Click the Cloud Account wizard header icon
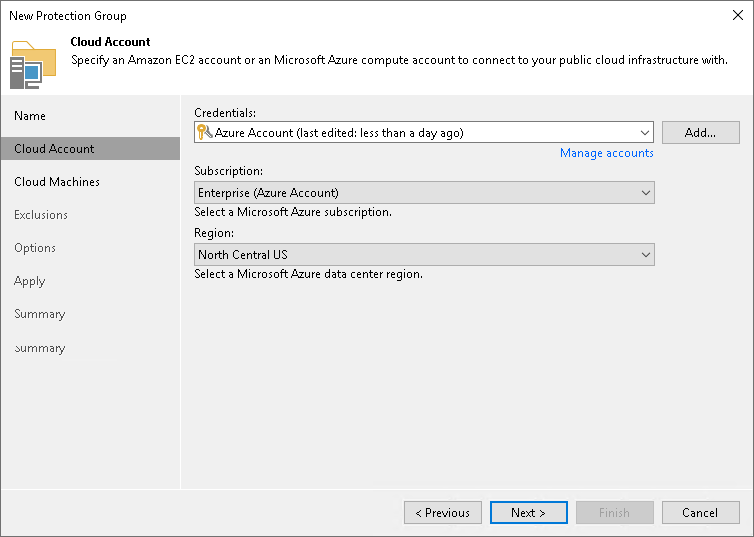This screenshot has width=754, height=537. point(33,65)
